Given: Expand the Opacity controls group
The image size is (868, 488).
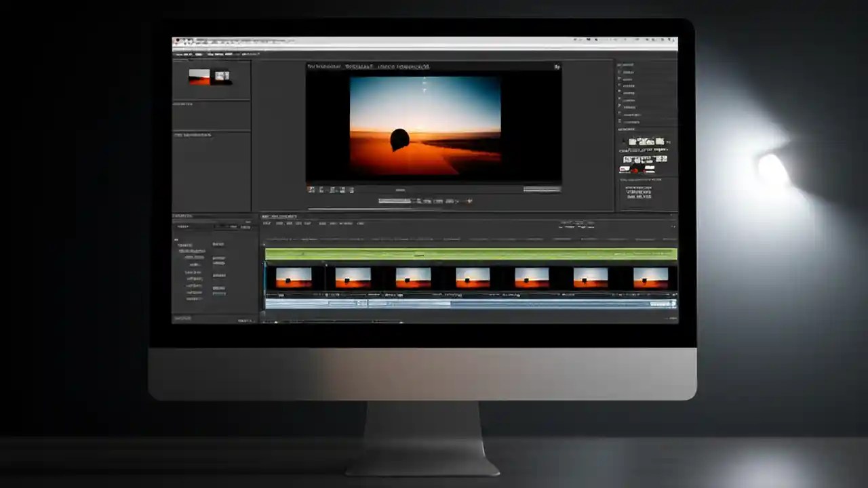Looking at the screenshot, I should 191,272.
